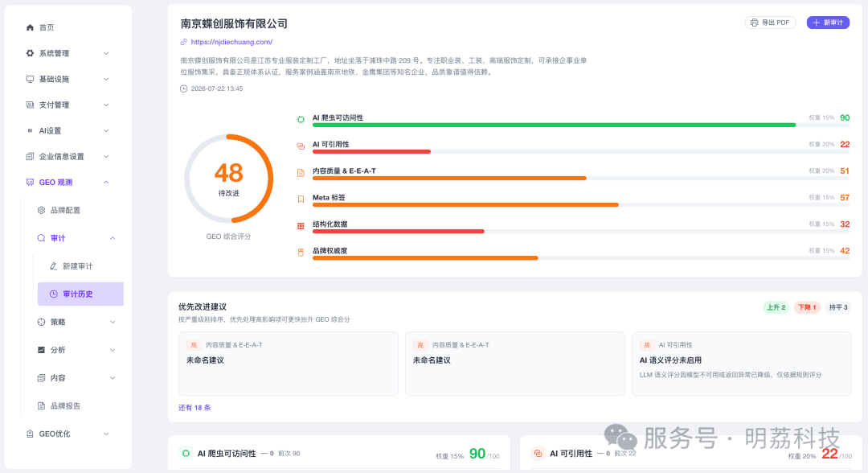
Task: Click the 策略 target icon
Action: (x=41, y=323)
